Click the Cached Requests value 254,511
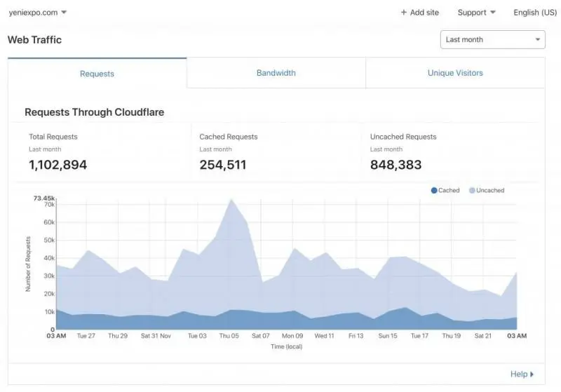Image resolution: width=561 pixels, height=392 pixels. pyautogui.click(x=223, y=165)
